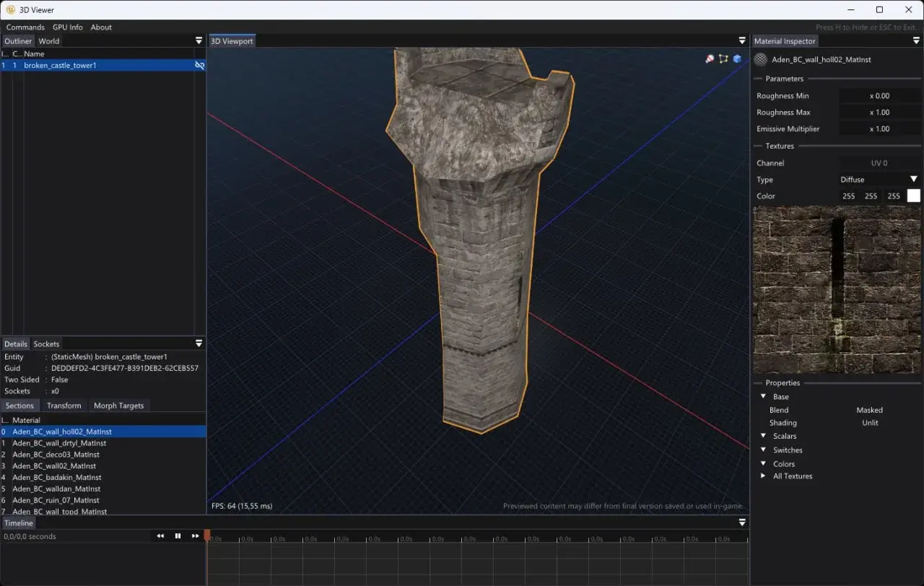Click the white color swatch next to Color
Screen dimensions: 924x586
tap(914, 196)
